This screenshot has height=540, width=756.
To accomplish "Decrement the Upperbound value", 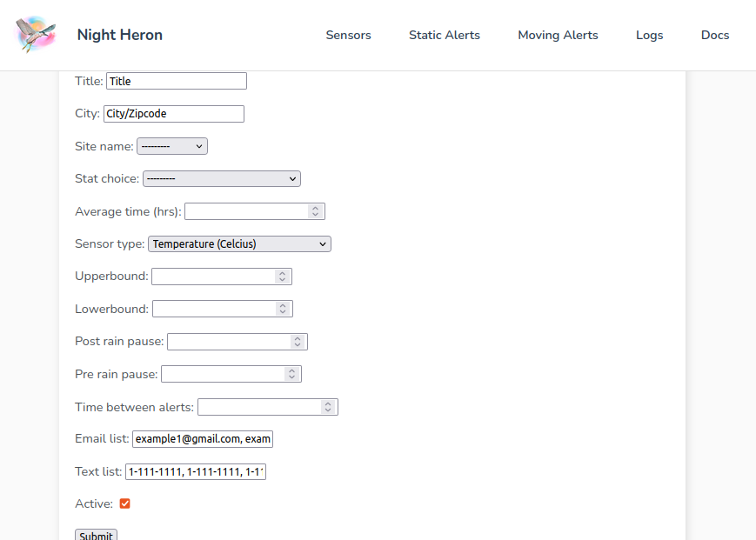I will coord(282,279).
